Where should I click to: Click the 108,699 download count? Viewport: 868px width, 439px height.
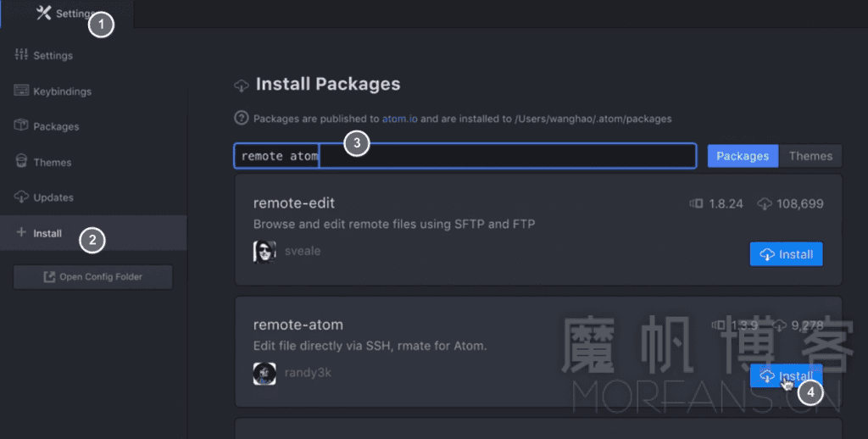pos(800,203)
